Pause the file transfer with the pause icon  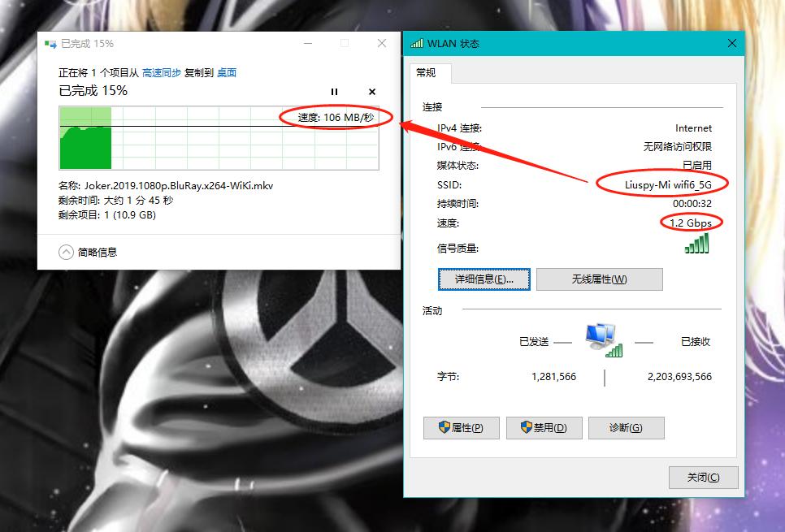(x=334, y=92)
